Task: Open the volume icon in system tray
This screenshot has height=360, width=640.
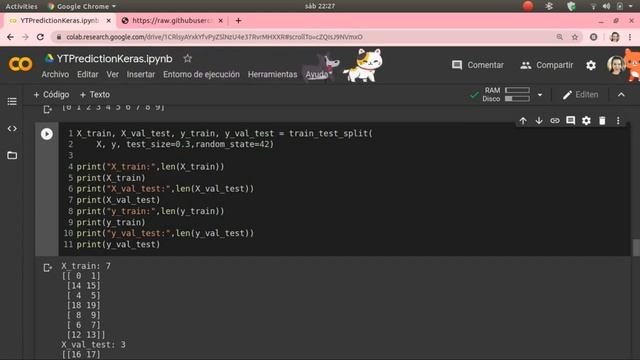Action: 606,6
